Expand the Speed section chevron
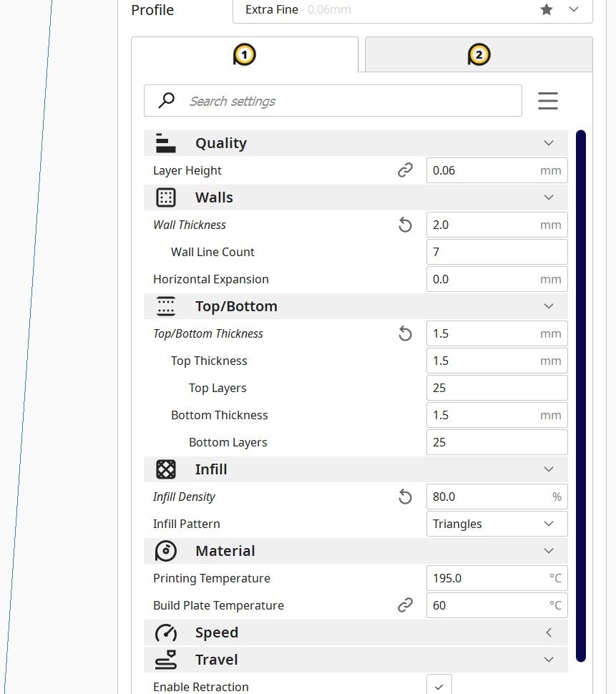 tap(549, 632)
